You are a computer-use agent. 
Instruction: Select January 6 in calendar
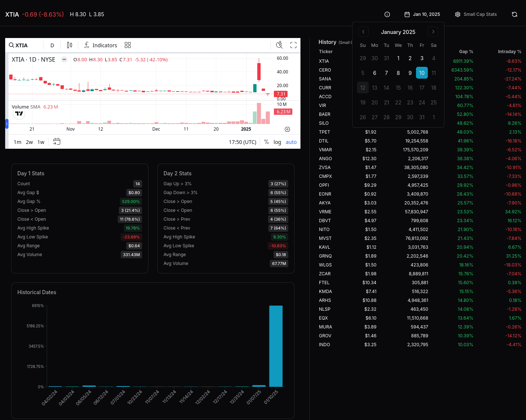[375, 73]
